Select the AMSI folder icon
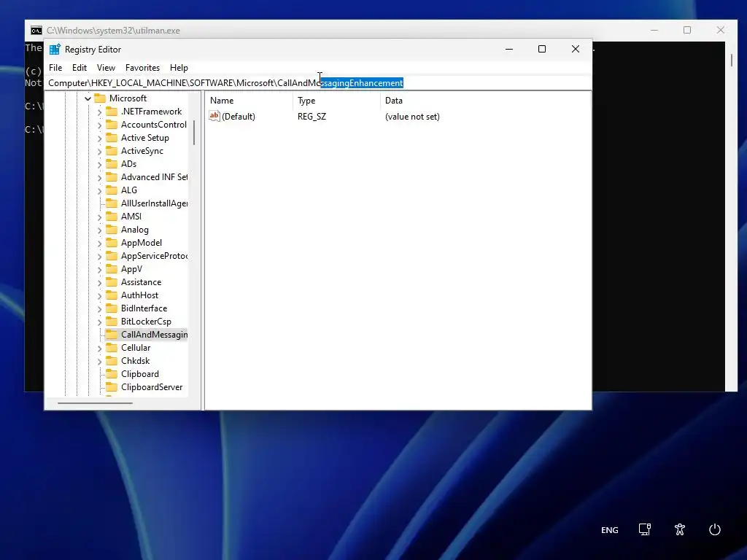 (x=112, y=216)
